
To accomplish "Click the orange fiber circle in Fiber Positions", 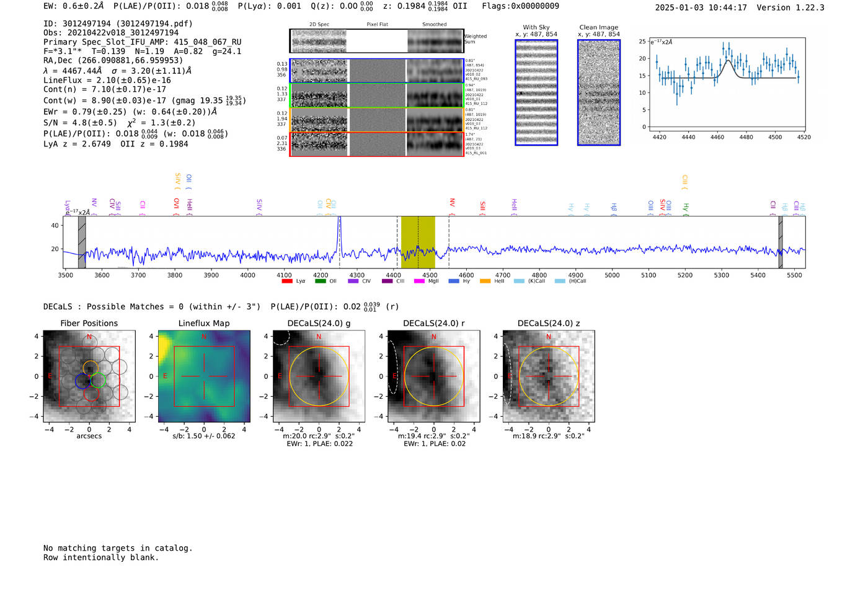I will point(91,368).
